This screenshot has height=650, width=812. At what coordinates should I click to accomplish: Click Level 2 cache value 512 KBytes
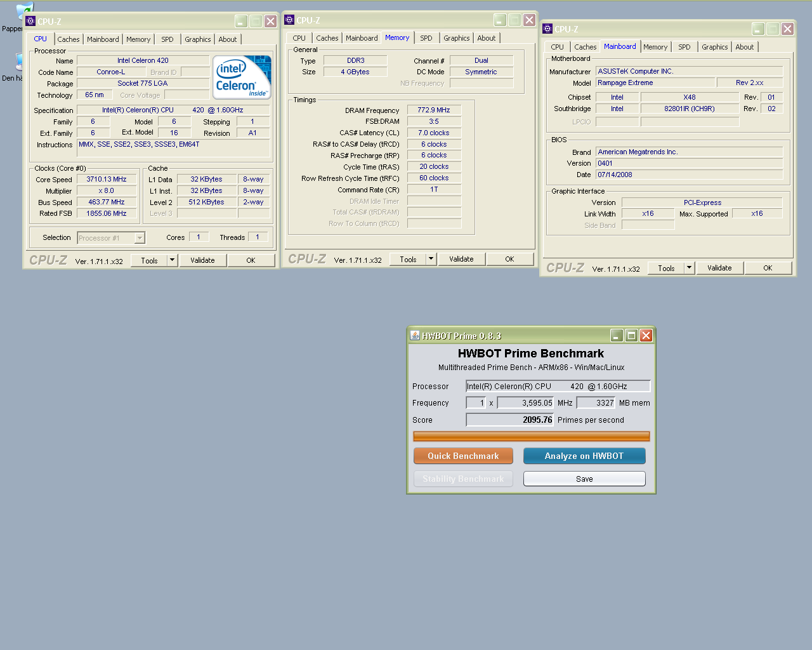(x=206, y=202)
